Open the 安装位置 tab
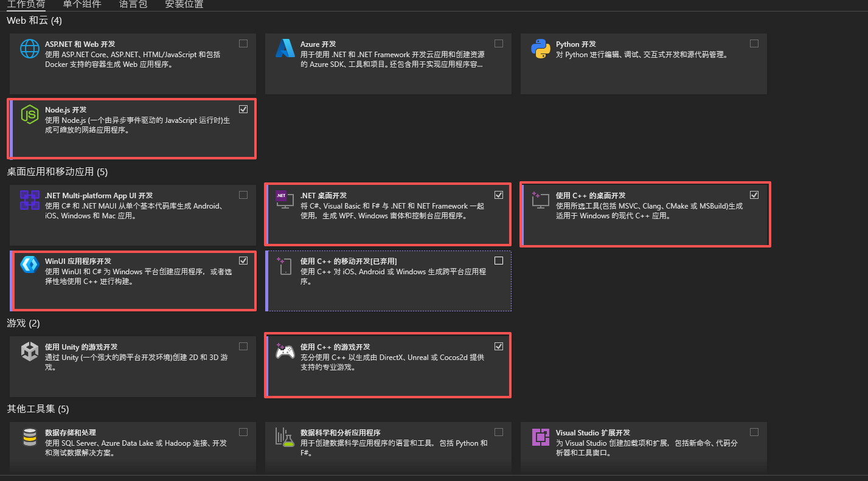Viewport: 868px width, 481px height. point(184,4)
